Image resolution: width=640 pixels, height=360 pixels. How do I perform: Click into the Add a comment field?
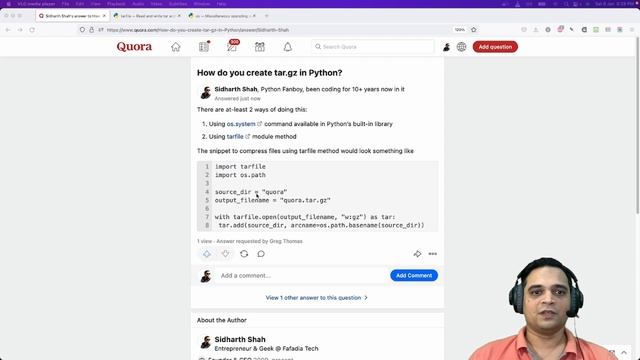[x=302, y=276]
